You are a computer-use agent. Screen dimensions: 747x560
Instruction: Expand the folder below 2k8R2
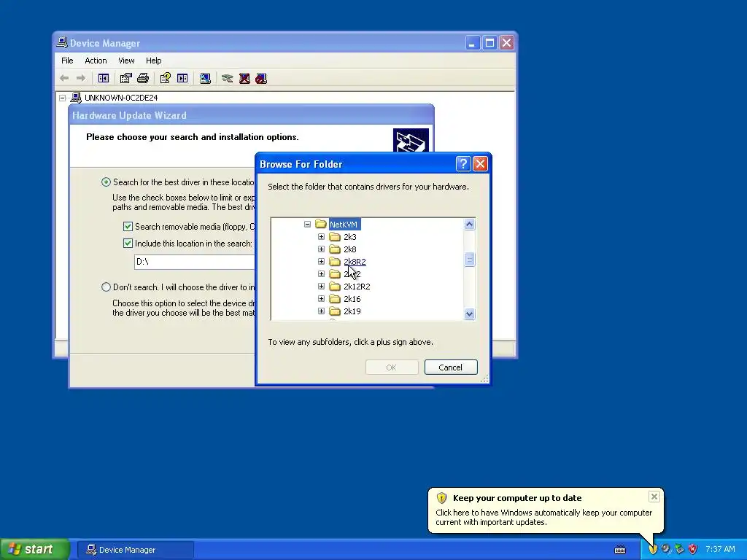click(321, 274)
